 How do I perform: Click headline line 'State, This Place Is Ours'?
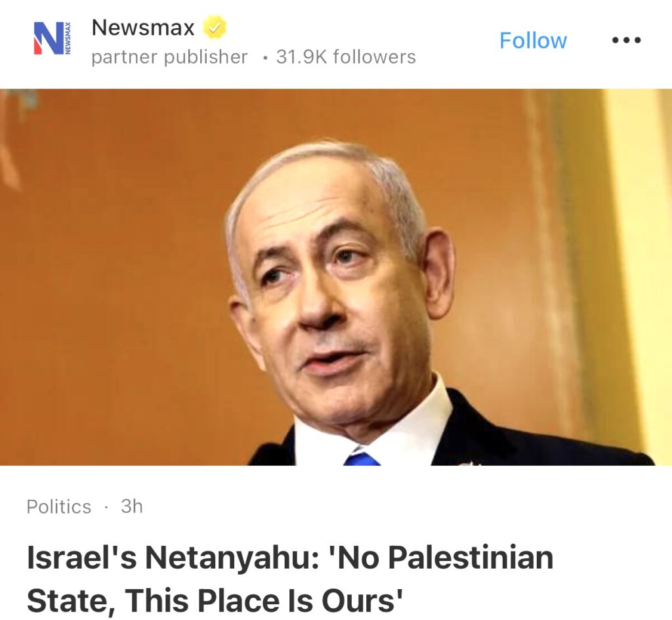click(215, 601)
